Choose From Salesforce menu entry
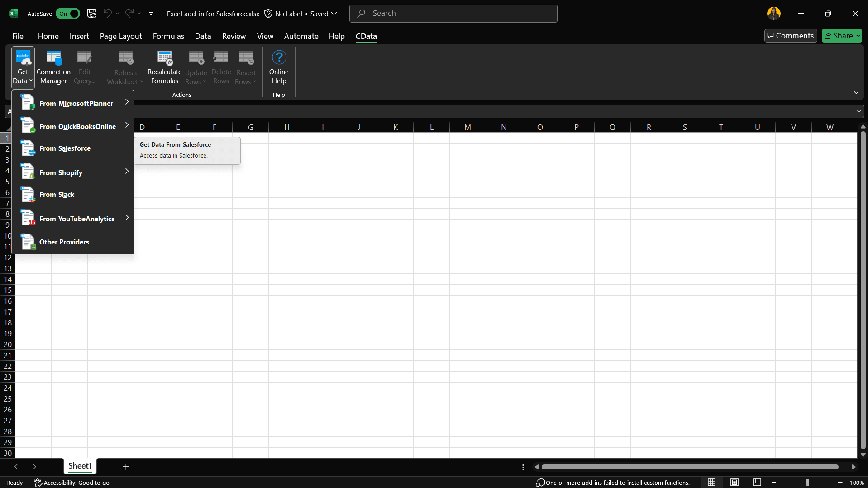 (65, 148)
